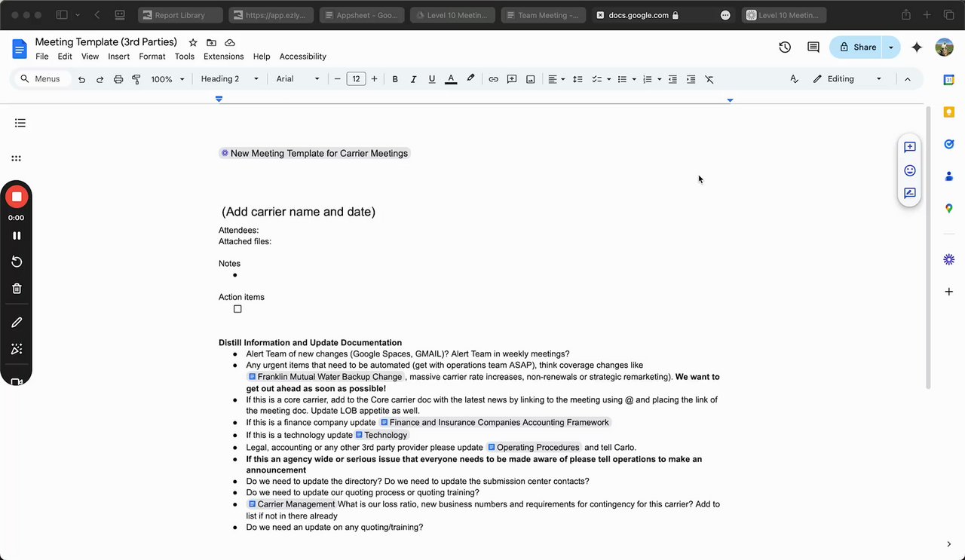Image resolution: width=965 pixels, height=560 pixels.
Task: Click the Get add-ons plus icon
Action: 949,292
